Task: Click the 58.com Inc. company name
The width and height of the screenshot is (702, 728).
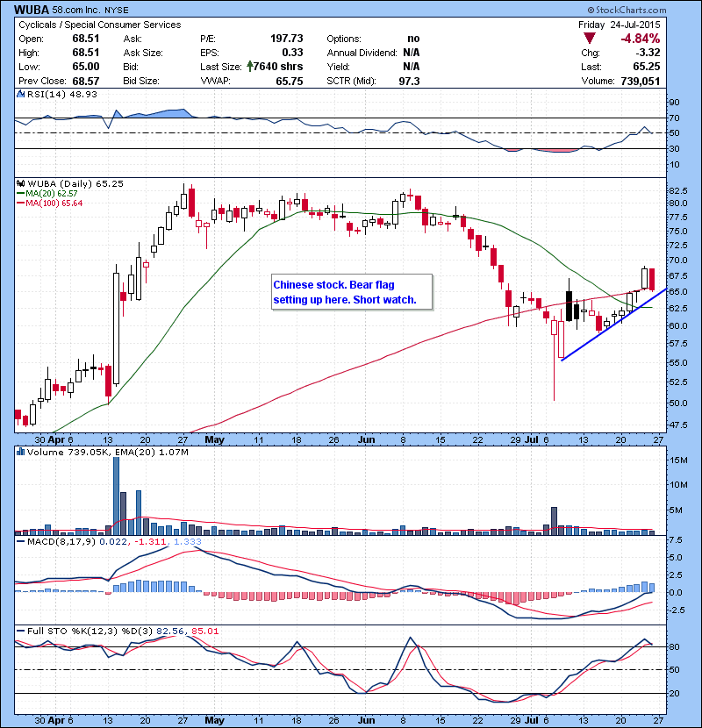Action: point(75,10)
